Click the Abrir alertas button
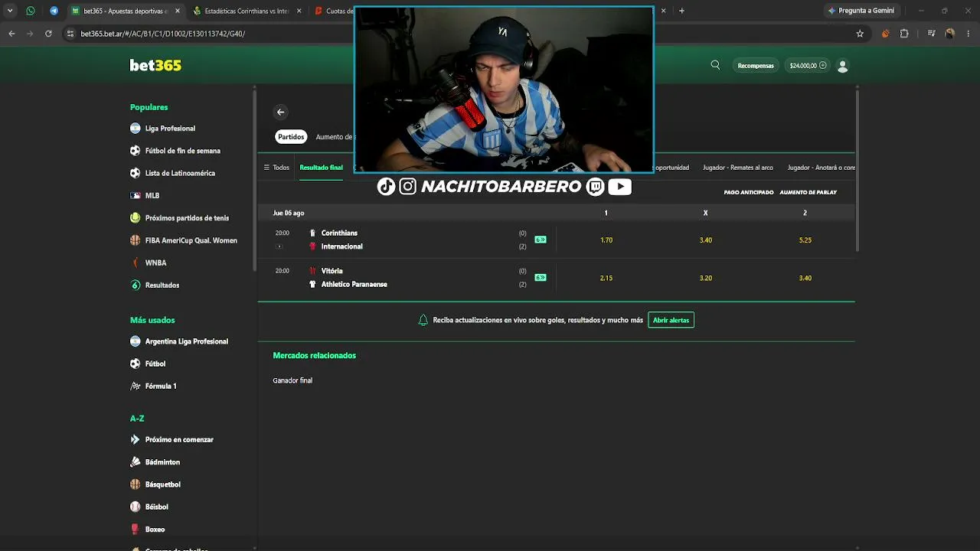 (x=671, y=320)
